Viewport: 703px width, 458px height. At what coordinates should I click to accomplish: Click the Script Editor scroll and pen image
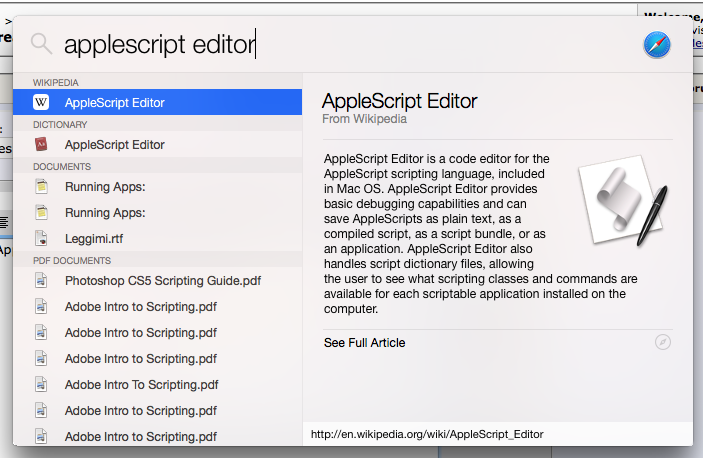(622, 201)
